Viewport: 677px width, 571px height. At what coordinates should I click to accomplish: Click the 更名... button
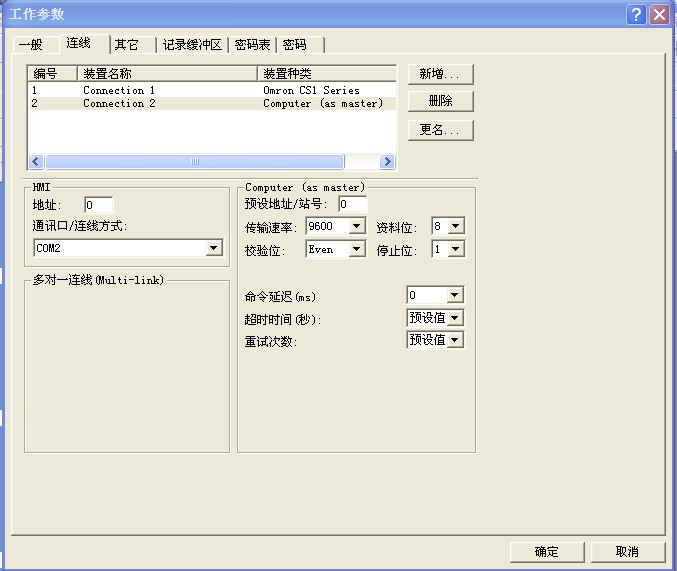[x=440, y=130]
